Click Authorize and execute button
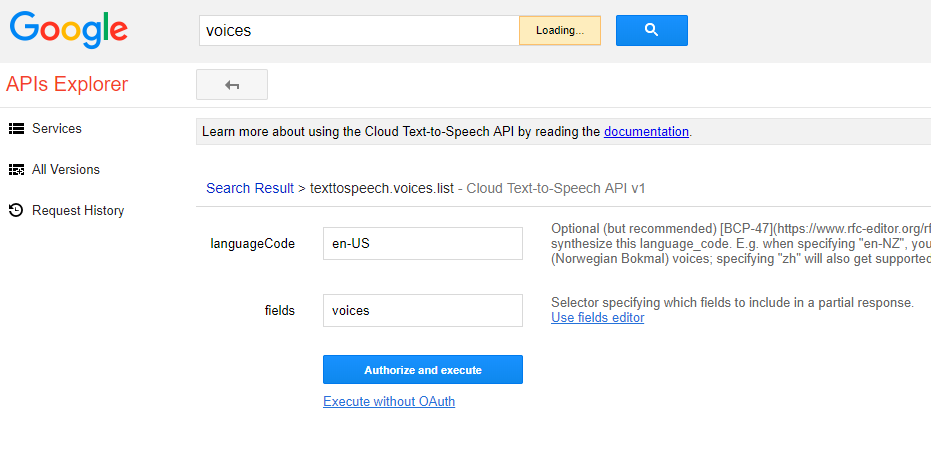Viewport: 931px width, 455px height. 423,369
